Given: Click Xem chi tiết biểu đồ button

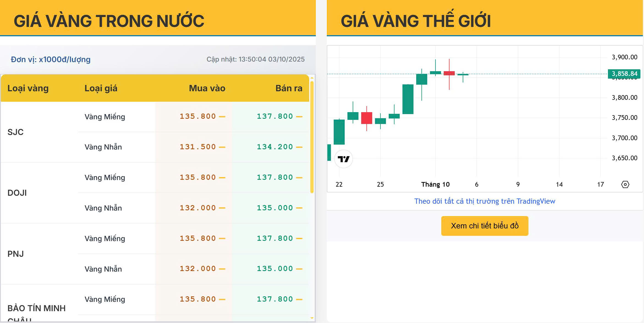Looking at the screenshot, I should 484,226.
